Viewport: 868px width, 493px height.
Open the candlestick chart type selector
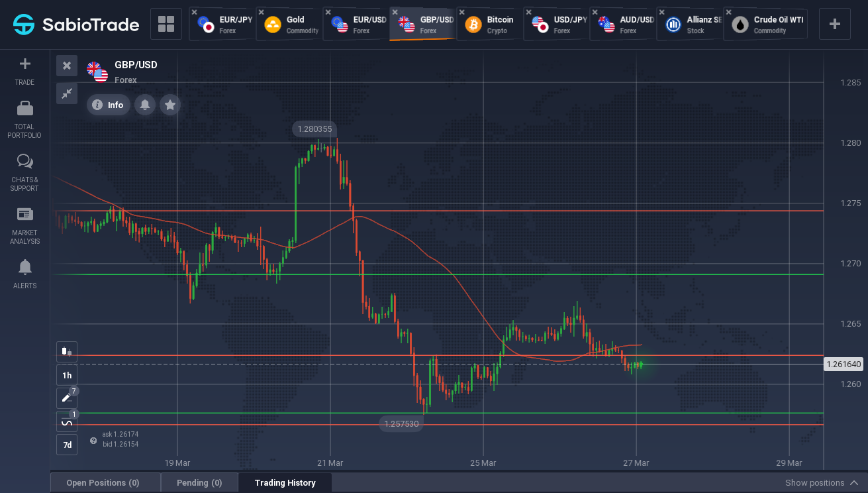[67, 352]
